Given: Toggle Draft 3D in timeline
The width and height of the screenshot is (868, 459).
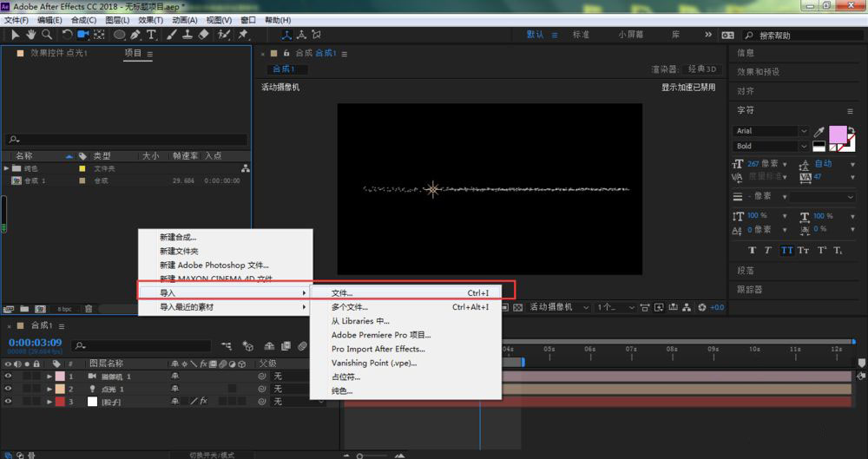Looking at the screenshot, I should click(x=248, y=346).
